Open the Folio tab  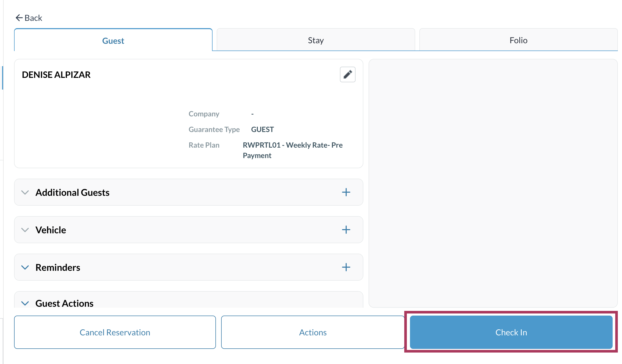[518, 40]
